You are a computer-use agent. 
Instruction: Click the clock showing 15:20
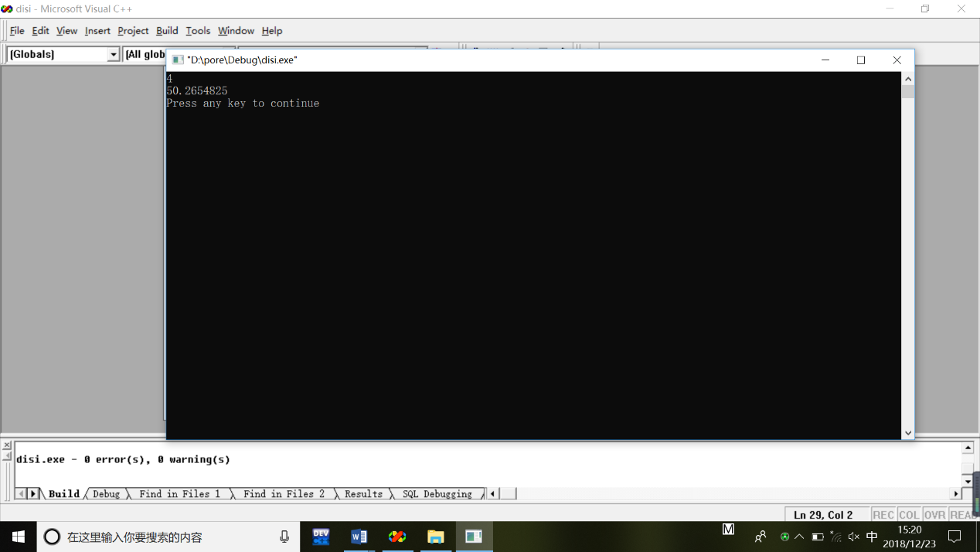pos(910,537)
